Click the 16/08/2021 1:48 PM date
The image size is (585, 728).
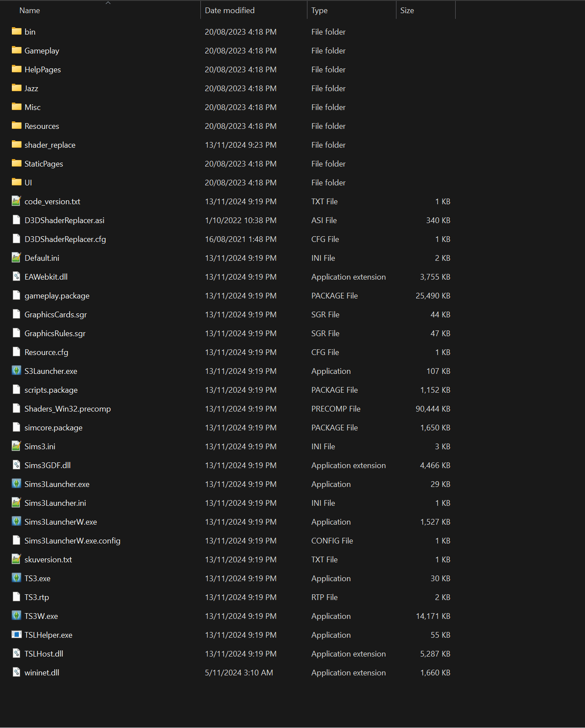(x=241, y=239)
